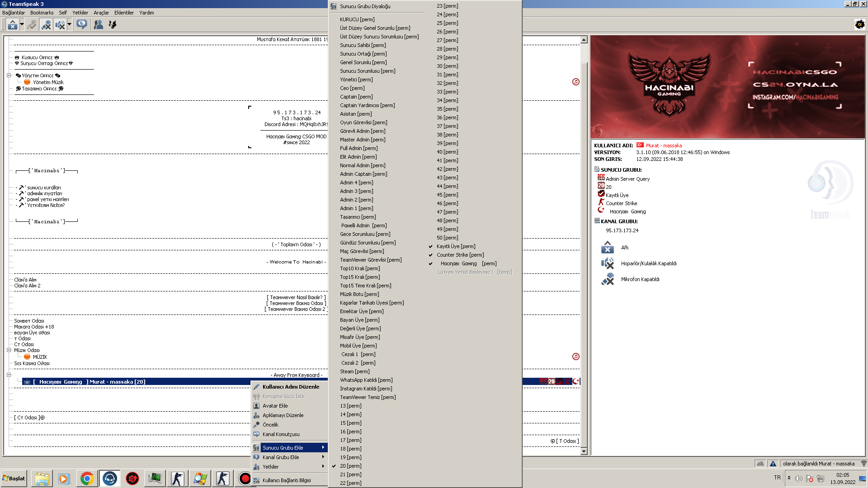Click the music note icon beside MÜZİK channel
Image resolution: width=868 pixels, height=488 pixels.
tap(576, 357)
